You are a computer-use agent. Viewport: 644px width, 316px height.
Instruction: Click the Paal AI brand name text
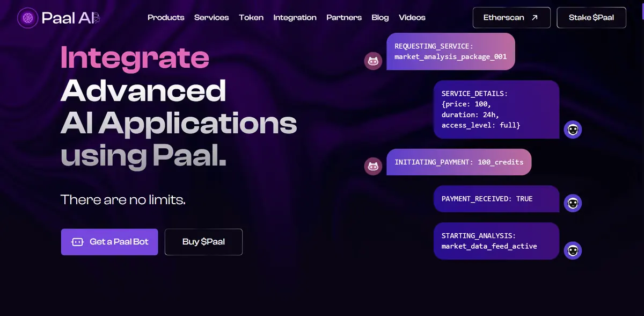coord(71,18)
